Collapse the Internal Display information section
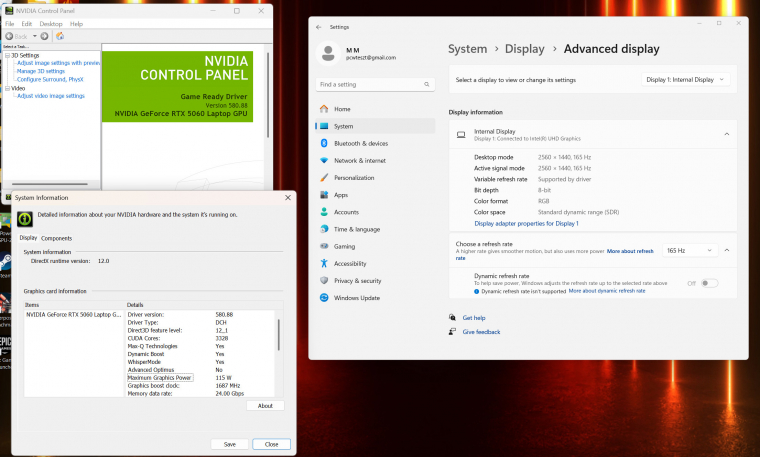Viewport: 760px width, 457px height. click(x=727, y=134)
